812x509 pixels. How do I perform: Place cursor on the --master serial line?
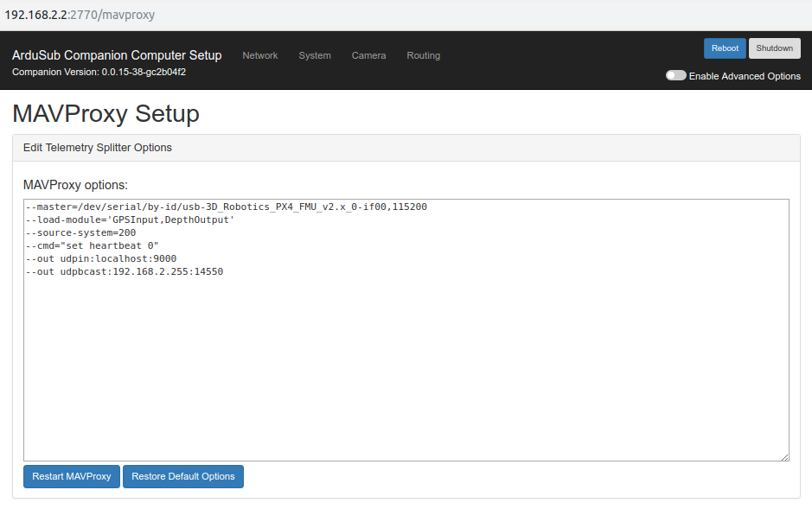tap(227, 207)
